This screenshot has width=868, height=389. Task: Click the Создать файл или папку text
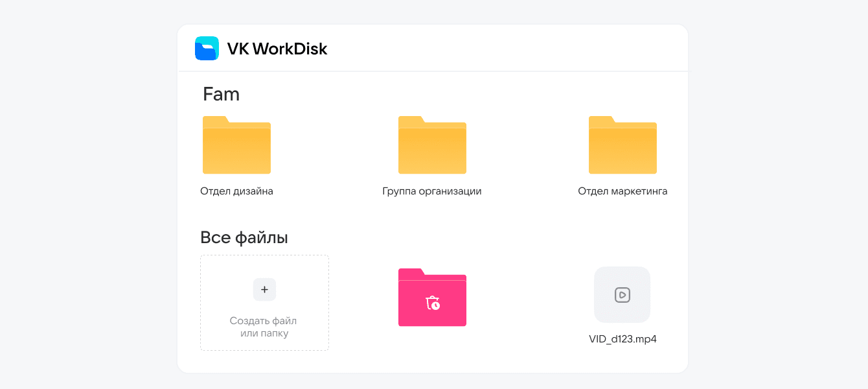(x=263, y=327)
